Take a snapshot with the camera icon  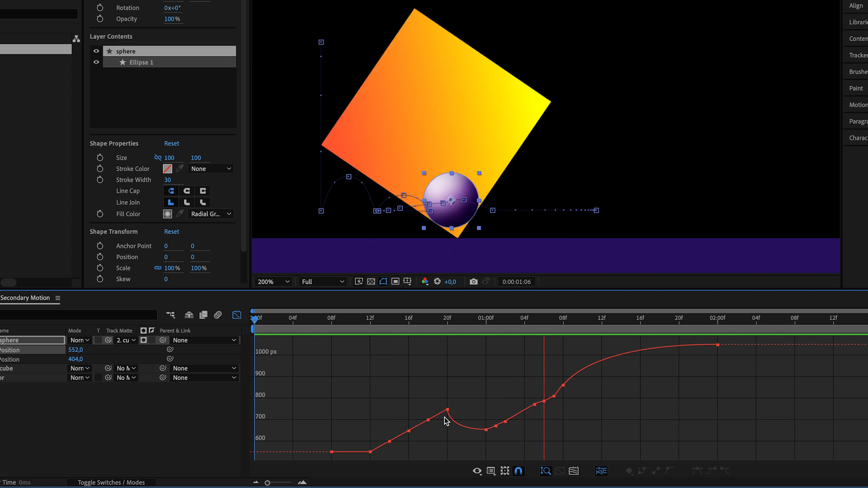(x=474, y=281)
